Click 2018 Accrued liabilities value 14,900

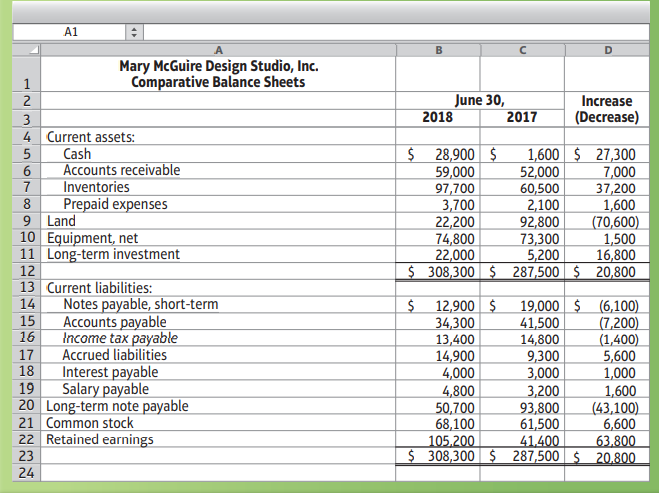coord(455,356)
